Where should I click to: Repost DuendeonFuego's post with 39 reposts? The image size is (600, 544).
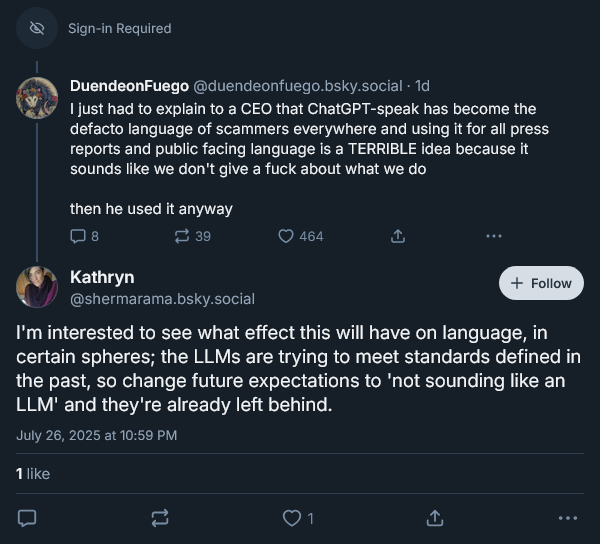point(182,236)
